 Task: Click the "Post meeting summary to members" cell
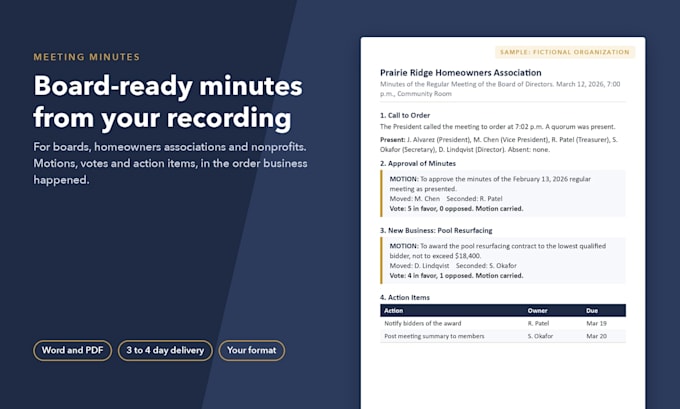(x=434, y=336)
